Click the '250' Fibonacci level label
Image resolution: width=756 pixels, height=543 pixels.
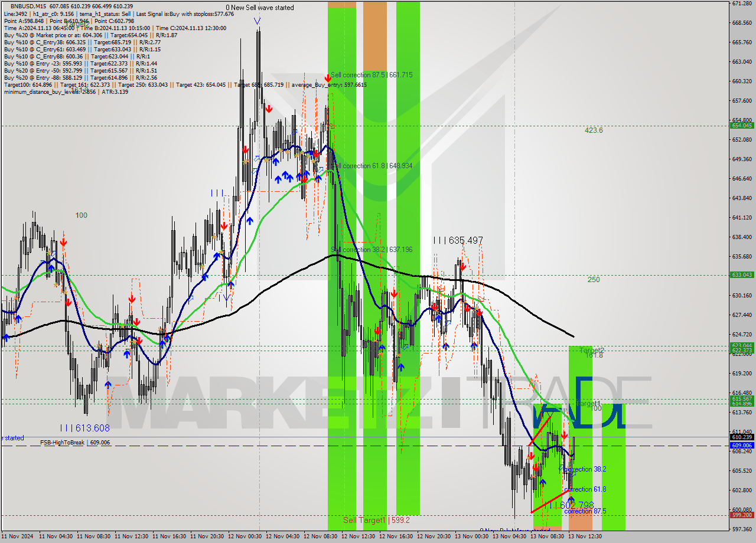[594, 280]
